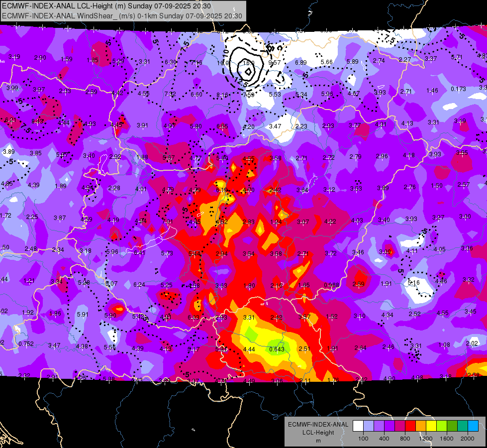Select the magenta 800 m legend swatch

400,426
